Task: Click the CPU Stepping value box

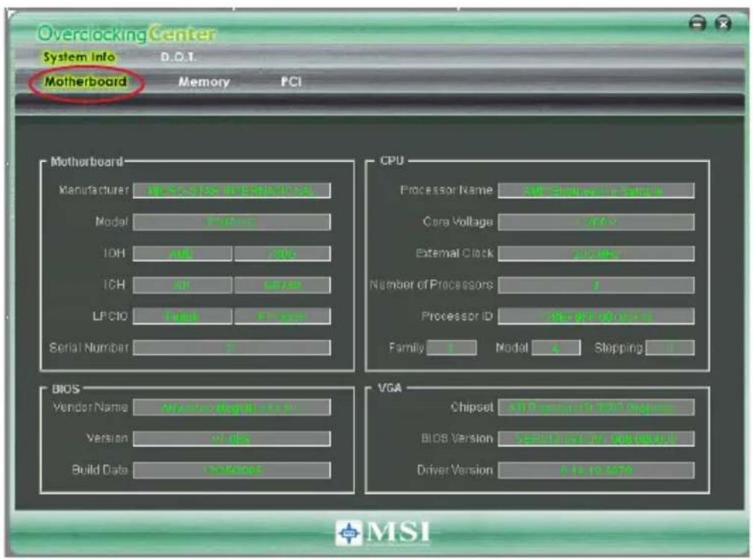Action: tap(670, 348)
